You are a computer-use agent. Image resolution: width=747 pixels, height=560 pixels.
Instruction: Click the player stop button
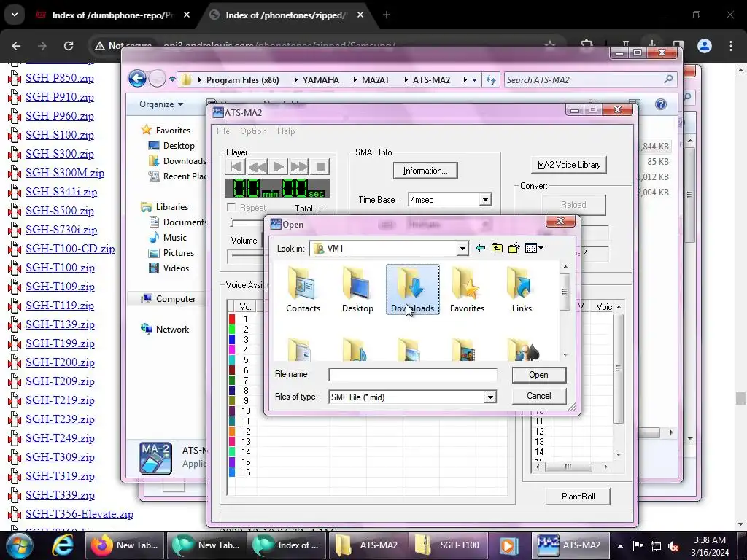point(320,167)
